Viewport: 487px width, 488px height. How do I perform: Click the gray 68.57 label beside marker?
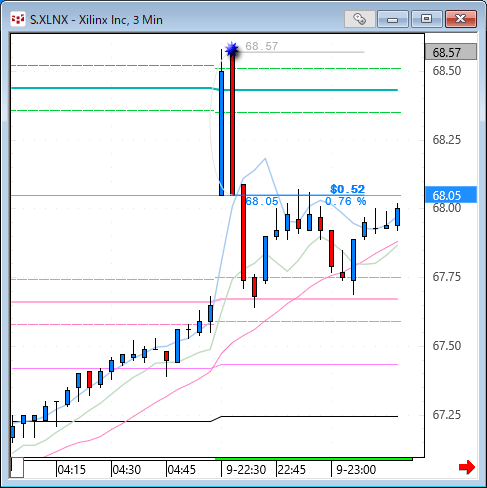pyautogui.click(x=262, y=46)
